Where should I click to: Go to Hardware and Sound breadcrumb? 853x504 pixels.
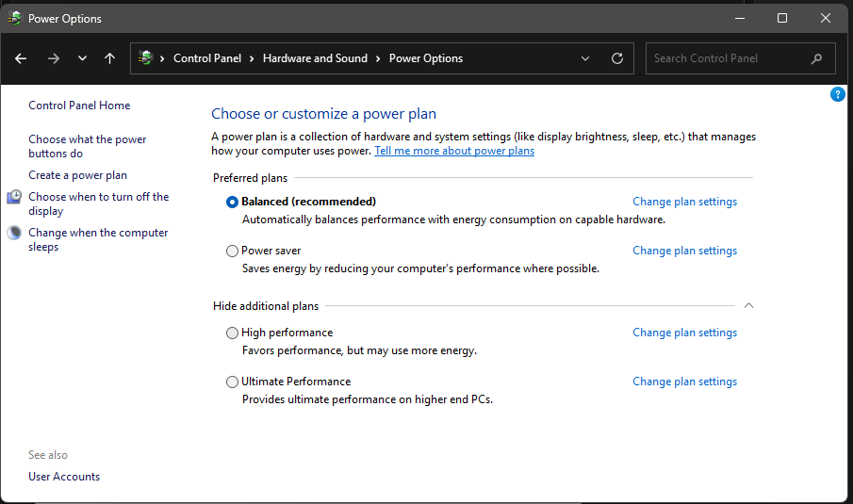point(315,58)
